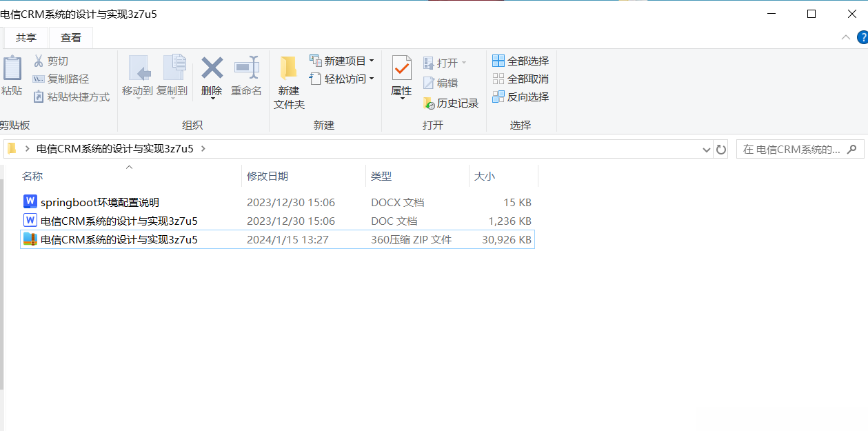Expand the 新建项目 dropdown arrow

coord(372,61)
